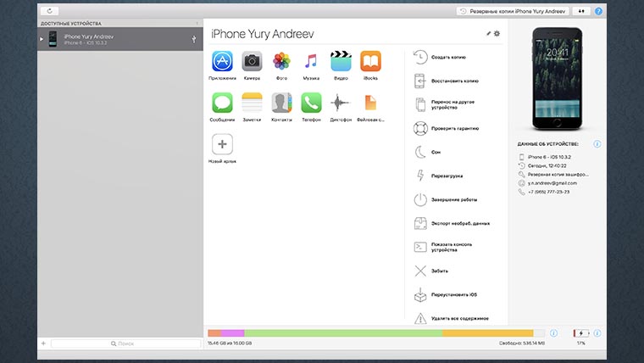Image resolution: width=644 pixels, height=363 pixels.
Task: Open the Телефон icon
Action: 311,103
